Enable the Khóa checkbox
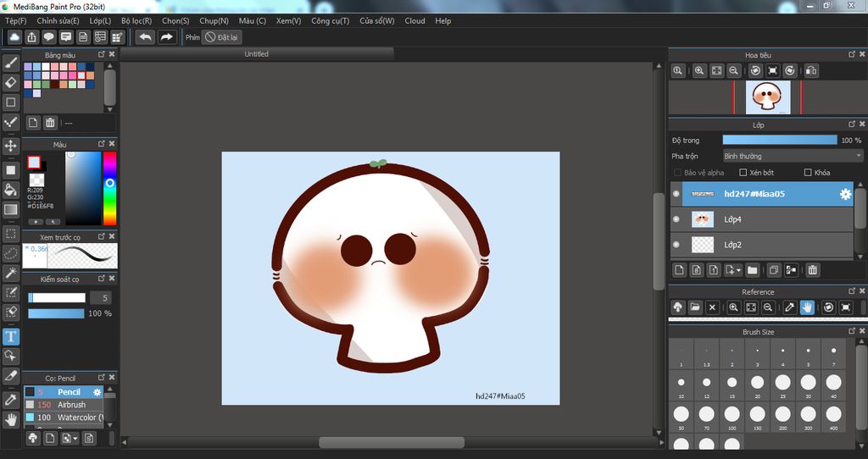 808,173
